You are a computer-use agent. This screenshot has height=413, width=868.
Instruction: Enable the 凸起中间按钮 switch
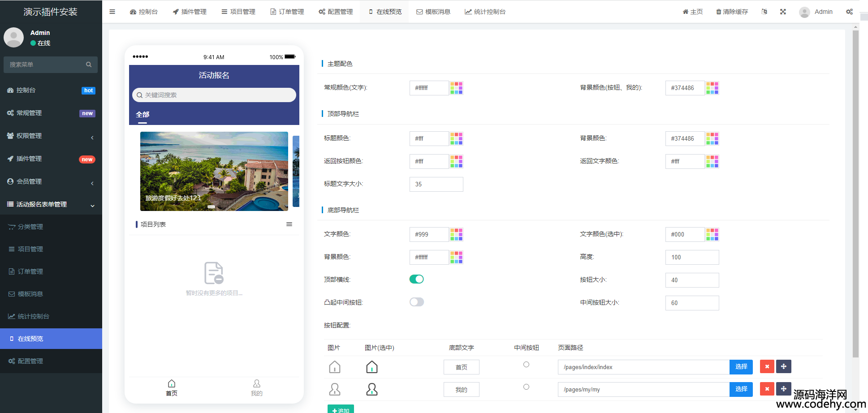(x=416, y=302)
